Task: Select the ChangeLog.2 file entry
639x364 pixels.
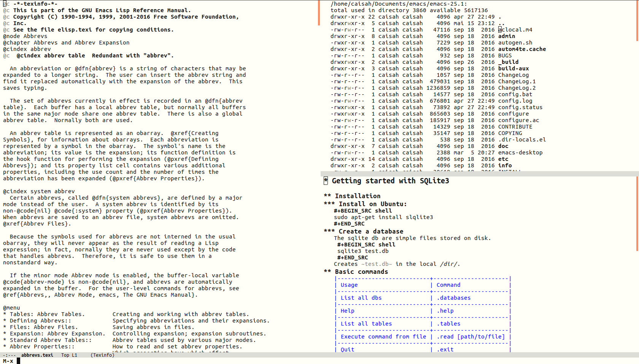Action: (517, 88)
